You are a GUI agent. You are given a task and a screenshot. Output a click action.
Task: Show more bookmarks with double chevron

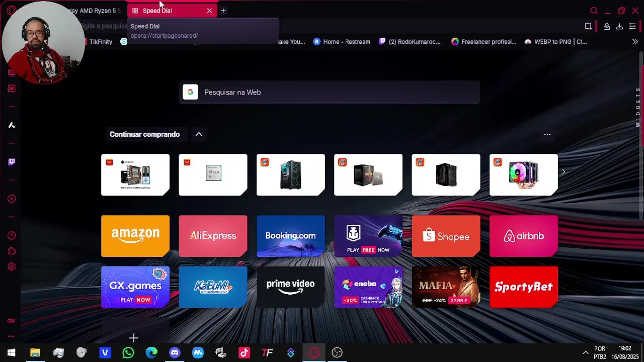pos(635,42)
